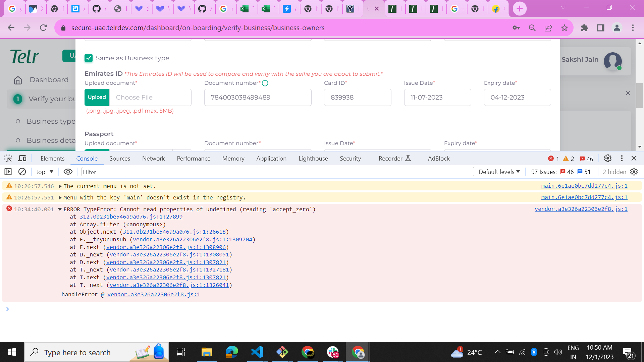Show the console sidebar

point(8,172)
